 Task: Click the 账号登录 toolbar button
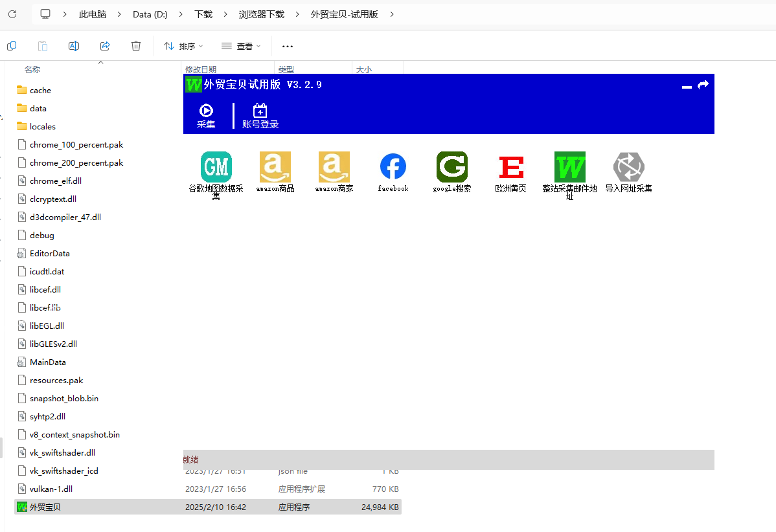260,116
